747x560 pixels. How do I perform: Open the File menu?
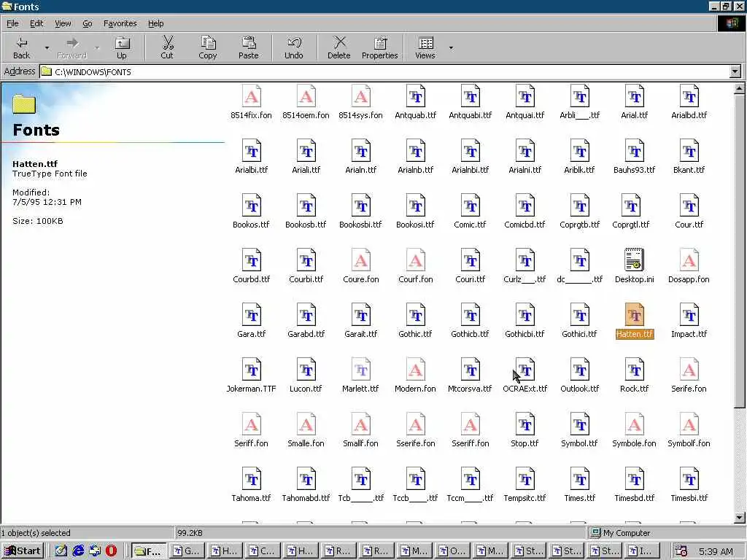pos(12,23)
